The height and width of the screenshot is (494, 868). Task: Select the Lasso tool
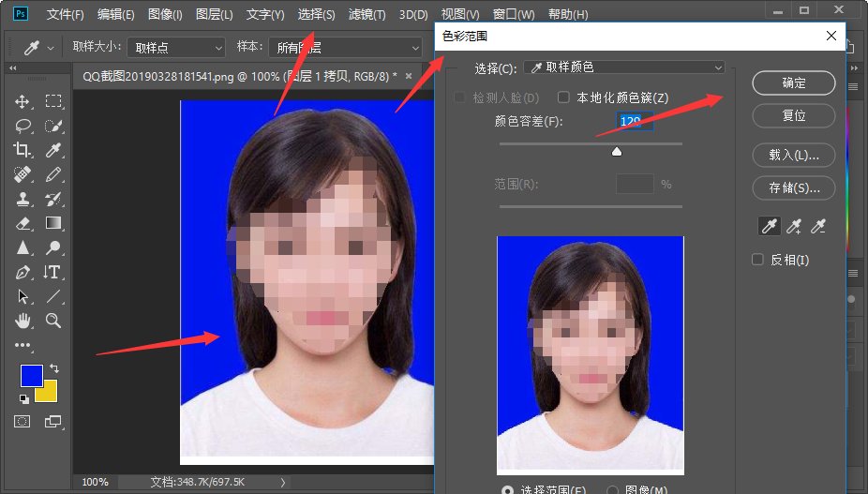point(22,126)
